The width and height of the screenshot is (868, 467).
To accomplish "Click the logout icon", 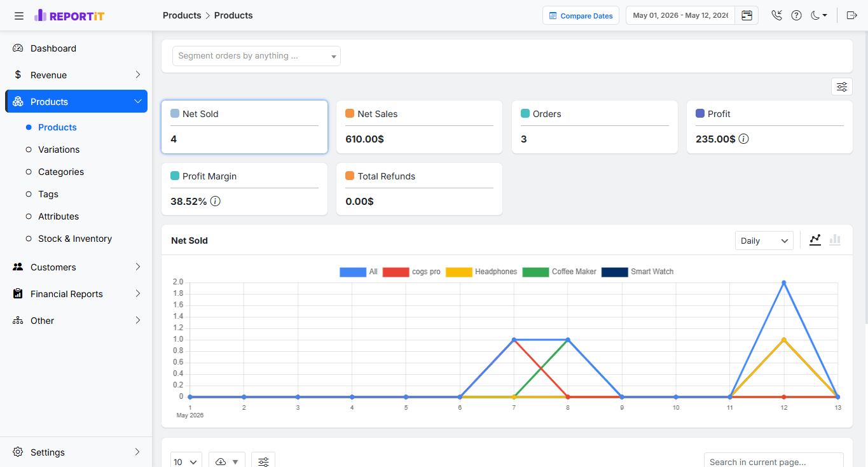I will tap(852, 15).
